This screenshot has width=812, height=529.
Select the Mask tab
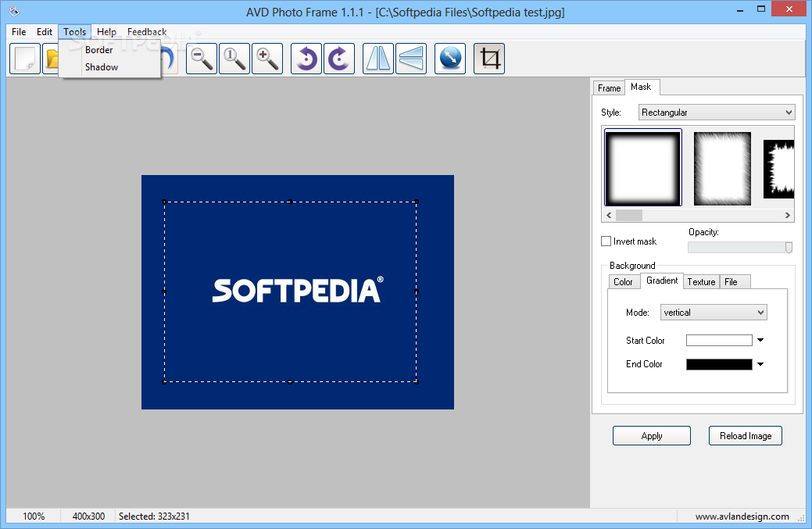tap(641, 87)
